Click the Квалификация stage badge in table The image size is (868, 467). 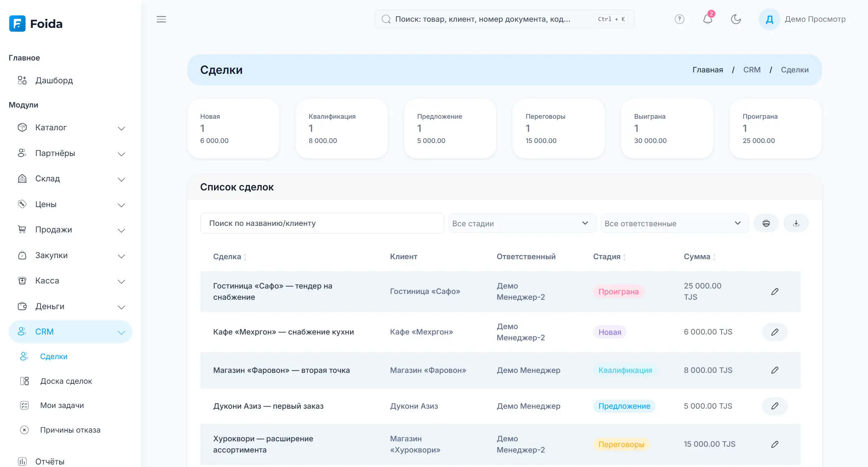point(625,370)
